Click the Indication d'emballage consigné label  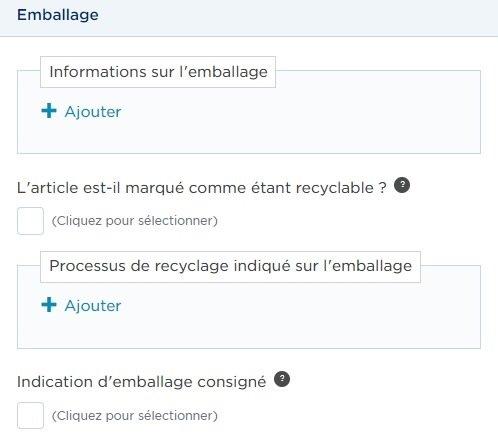[x=142, y=382]
